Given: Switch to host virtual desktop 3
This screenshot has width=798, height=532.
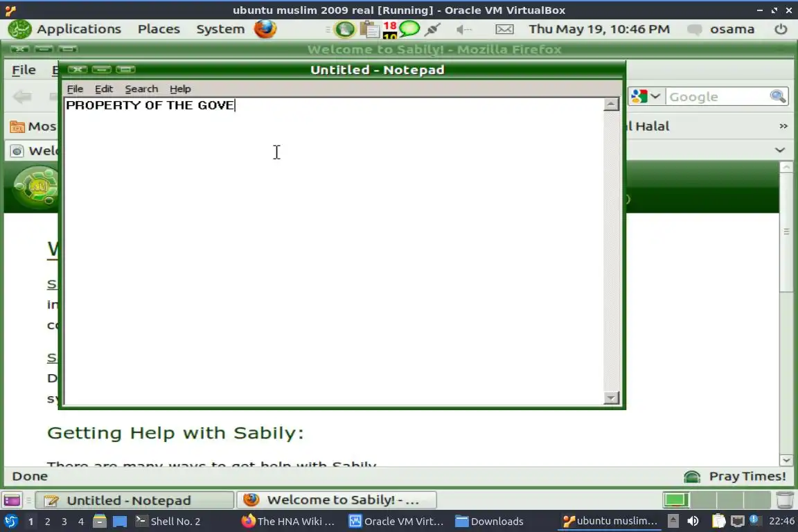Looking at the screenshot, I should point(64,522).
